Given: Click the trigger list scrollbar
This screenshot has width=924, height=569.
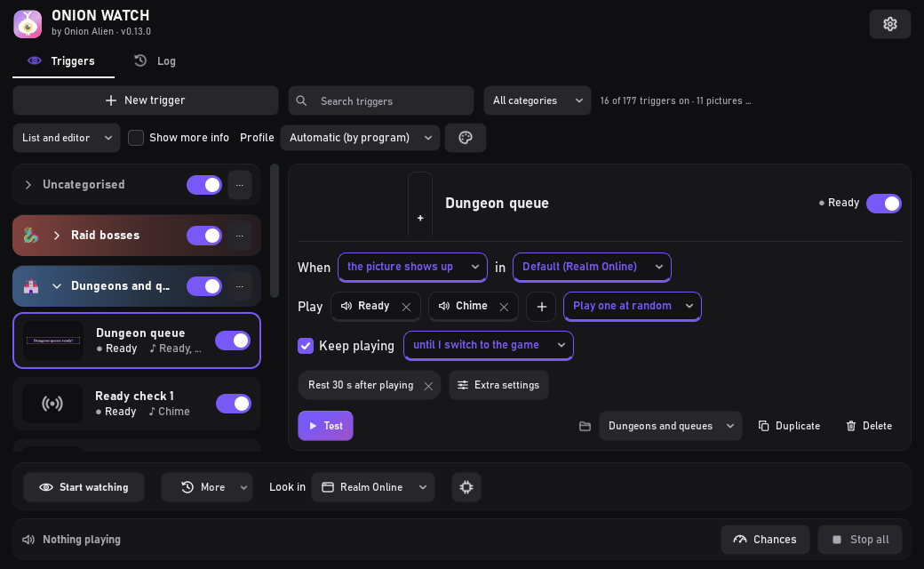Looking at the screenshot, I should tap(274, 231).
